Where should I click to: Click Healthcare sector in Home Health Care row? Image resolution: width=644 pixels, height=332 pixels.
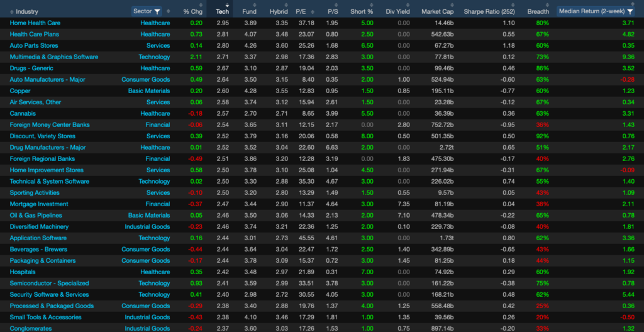155,23
